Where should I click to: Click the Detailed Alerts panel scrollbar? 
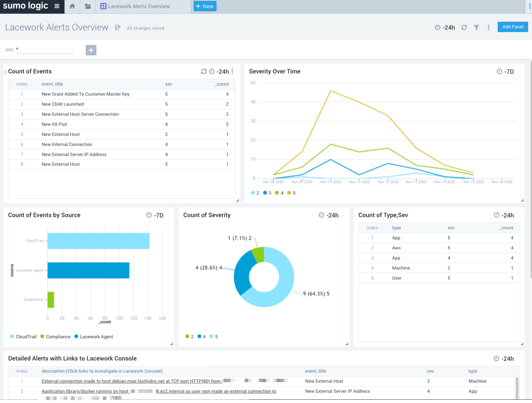[517, 388]
